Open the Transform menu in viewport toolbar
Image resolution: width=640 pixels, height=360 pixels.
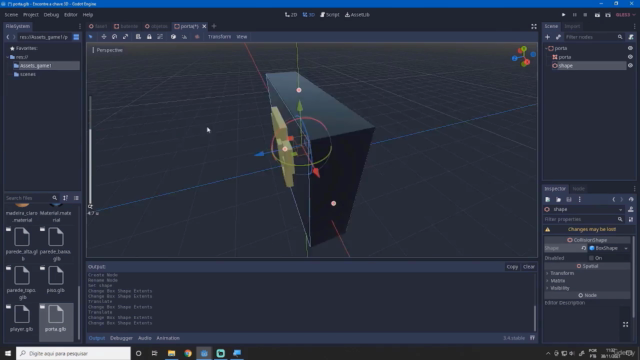[x=219, y=37]
